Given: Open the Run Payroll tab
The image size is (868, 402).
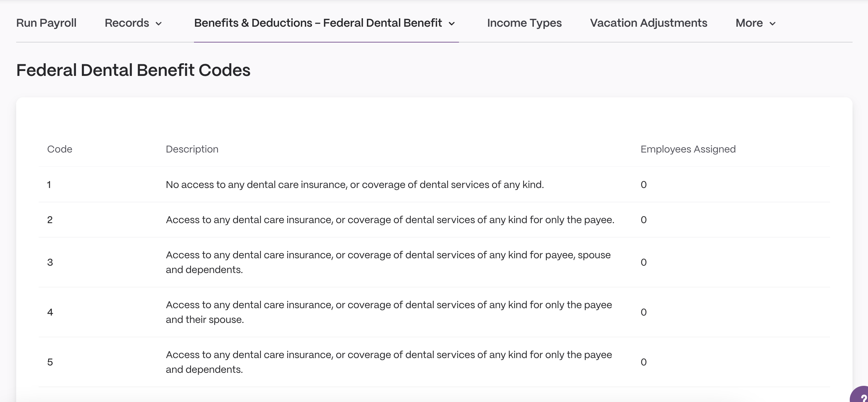Looking at the screenshot, I should click(x=46, y=23).
